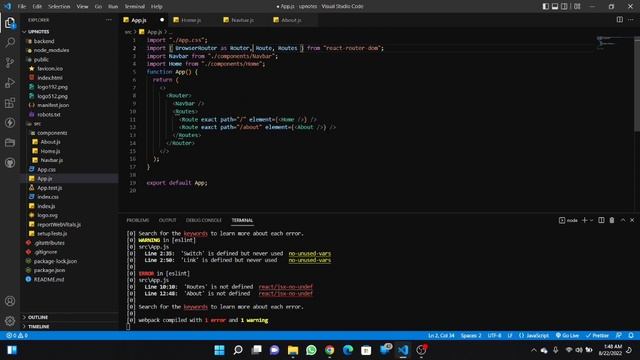The image size is (640, 360).
Task: Open the Explorer view in activity bar
Action: (x=10, y=22)
